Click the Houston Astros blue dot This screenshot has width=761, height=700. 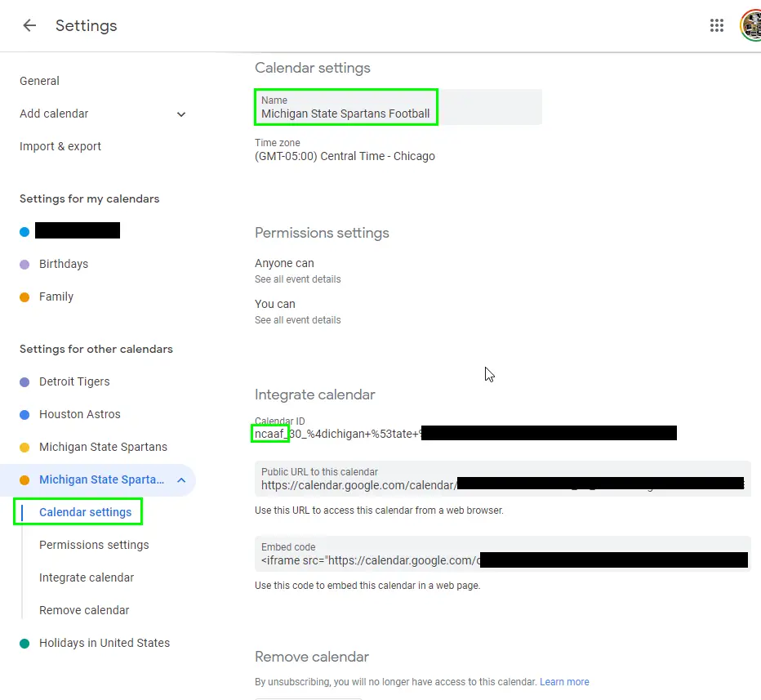[24, 415]
